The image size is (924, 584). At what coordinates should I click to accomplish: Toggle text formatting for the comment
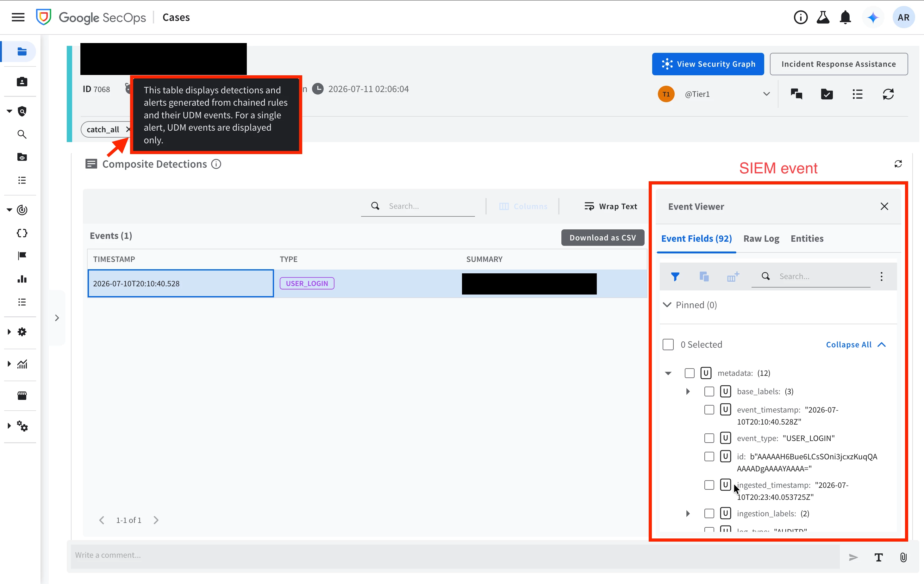(878, 557)
